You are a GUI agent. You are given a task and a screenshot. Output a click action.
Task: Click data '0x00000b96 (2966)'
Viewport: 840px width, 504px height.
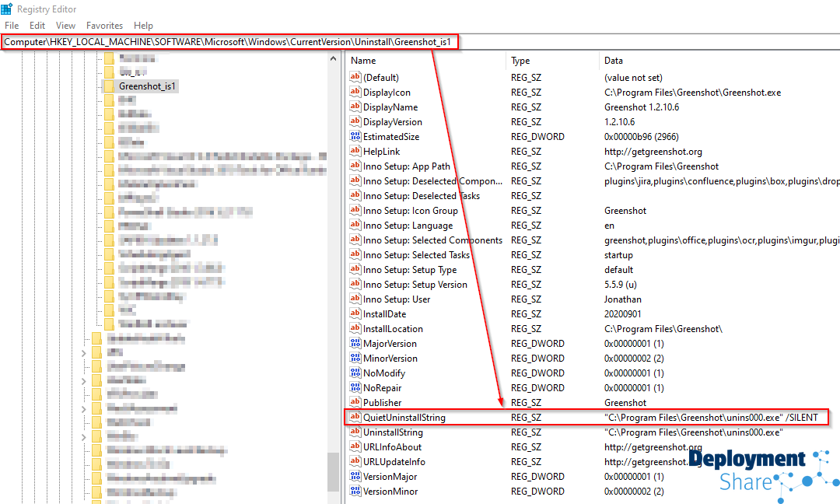(642, 137)
